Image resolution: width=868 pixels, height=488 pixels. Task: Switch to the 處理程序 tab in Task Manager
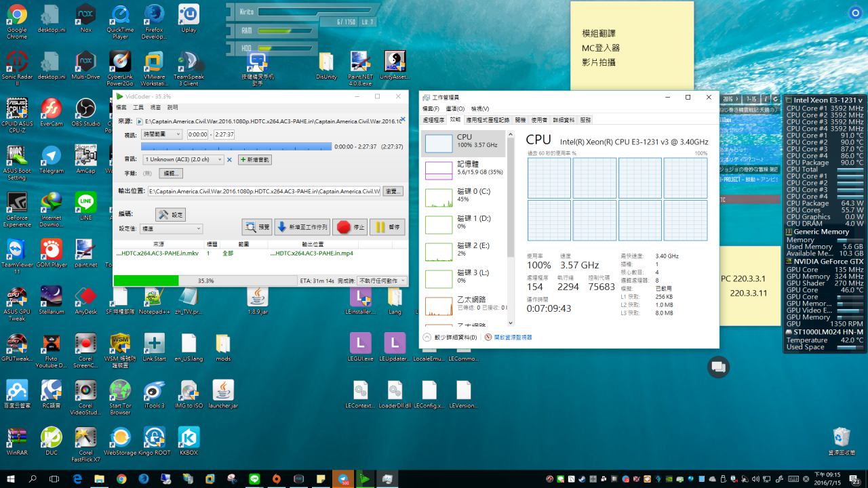pyautogui.click(x=433, y=120)
